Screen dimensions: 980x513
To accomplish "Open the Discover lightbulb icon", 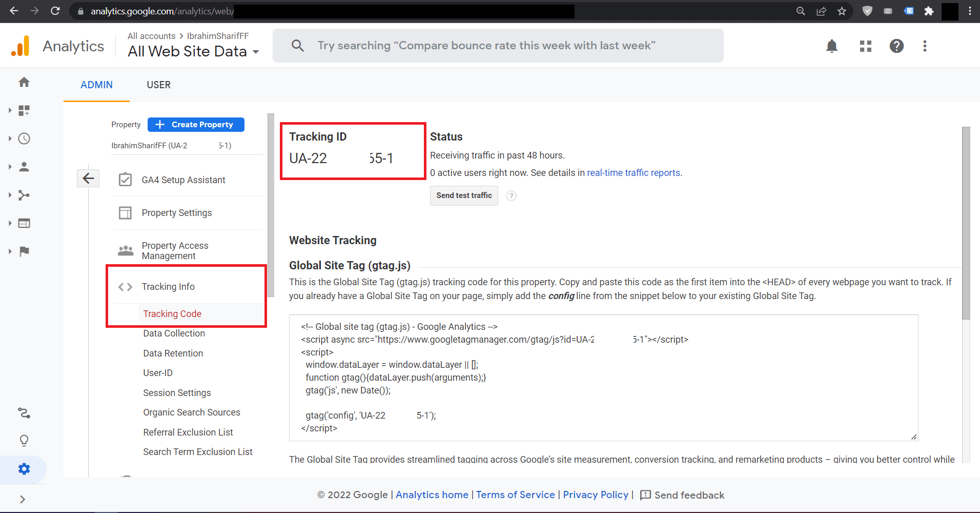I will coord(24,441).
